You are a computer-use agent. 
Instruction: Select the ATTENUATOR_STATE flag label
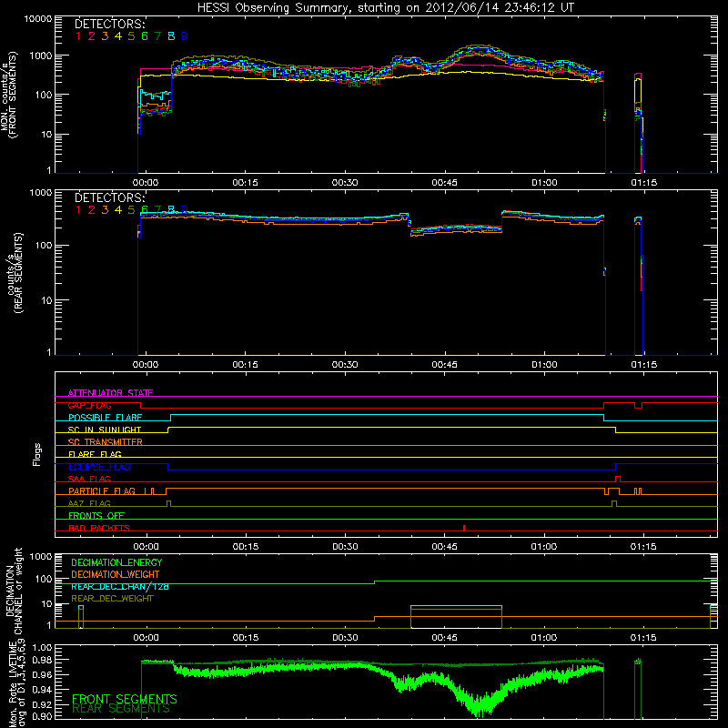(x=110, y=393)
